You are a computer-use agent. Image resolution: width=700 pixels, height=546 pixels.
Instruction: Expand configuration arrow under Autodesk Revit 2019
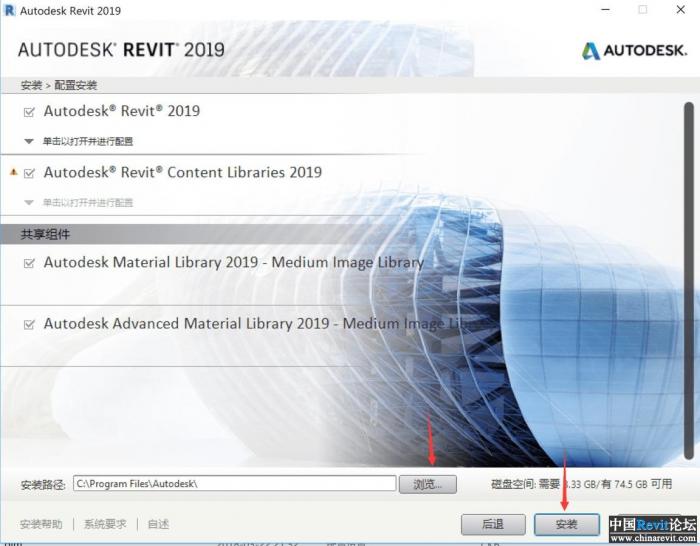click(29, 141)
